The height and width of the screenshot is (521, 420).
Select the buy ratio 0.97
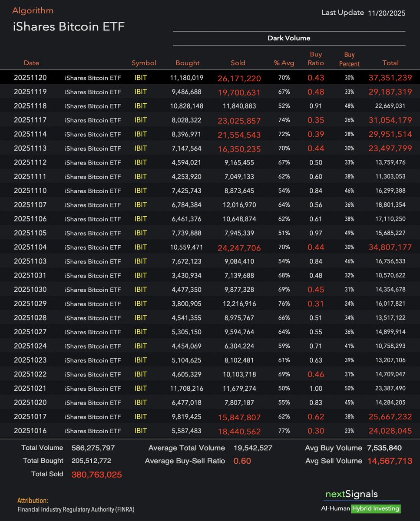coord(316,233)
